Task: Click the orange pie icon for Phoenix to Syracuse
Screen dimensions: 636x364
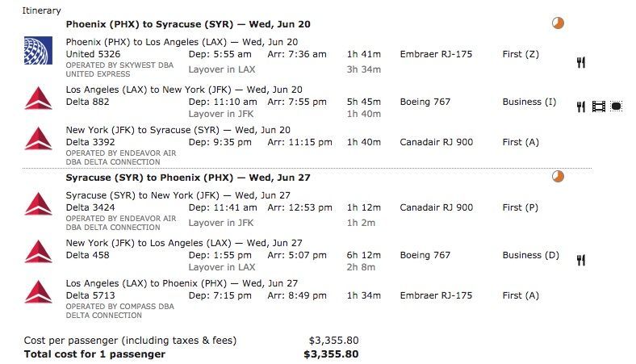Action: [x=558, y=23]
